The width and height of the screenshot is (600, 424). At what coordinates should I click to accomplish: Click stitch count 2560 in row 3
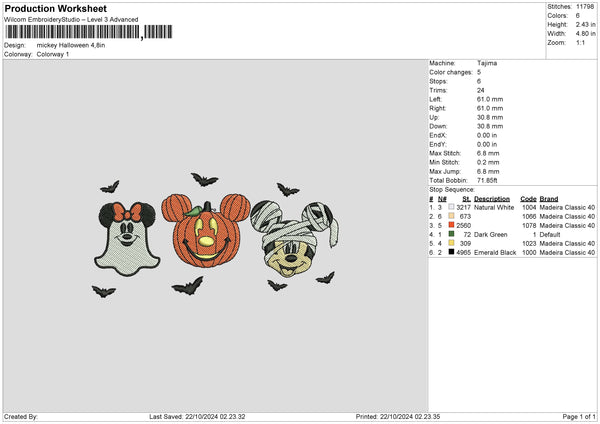coord(463,225)
